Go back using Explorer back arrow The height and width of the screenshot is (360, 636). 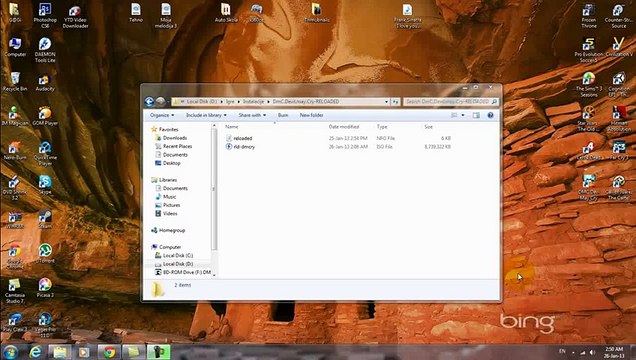pos(149,101)
